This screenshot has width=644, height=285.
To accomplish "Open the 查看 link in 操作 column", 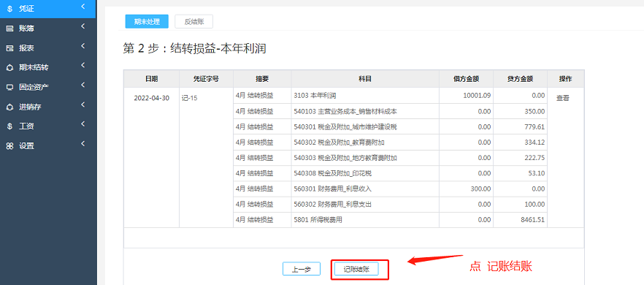I will [563, 99].
